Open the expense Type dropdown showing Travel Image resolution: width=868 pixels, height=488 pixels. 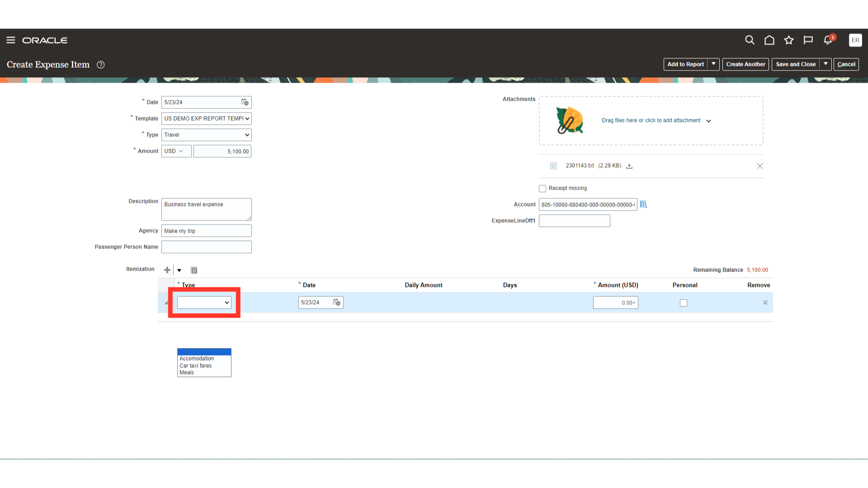[x=207, y=135]
